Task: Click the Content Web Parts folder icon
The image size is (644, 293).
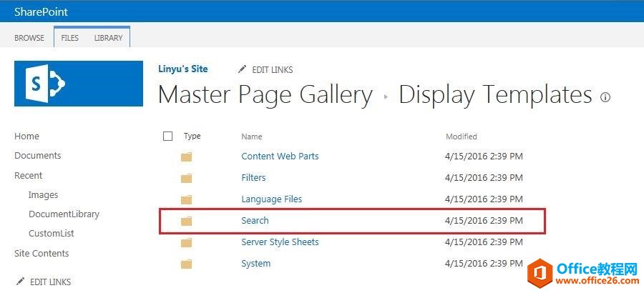Action: 187,157
